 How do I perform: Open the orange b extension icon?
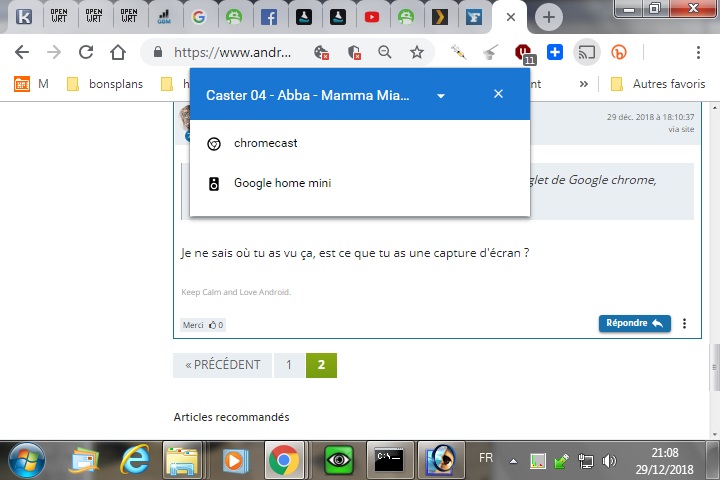click(619, 52)
